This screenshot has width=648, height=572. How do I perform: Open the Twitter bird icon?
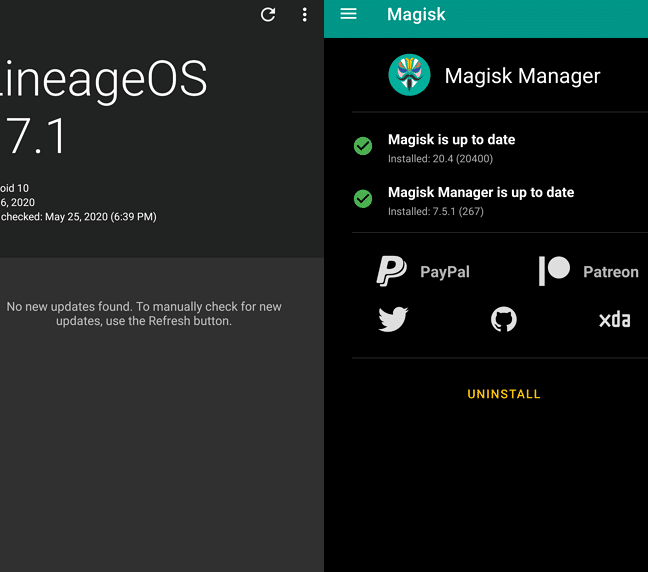point(393,320)
